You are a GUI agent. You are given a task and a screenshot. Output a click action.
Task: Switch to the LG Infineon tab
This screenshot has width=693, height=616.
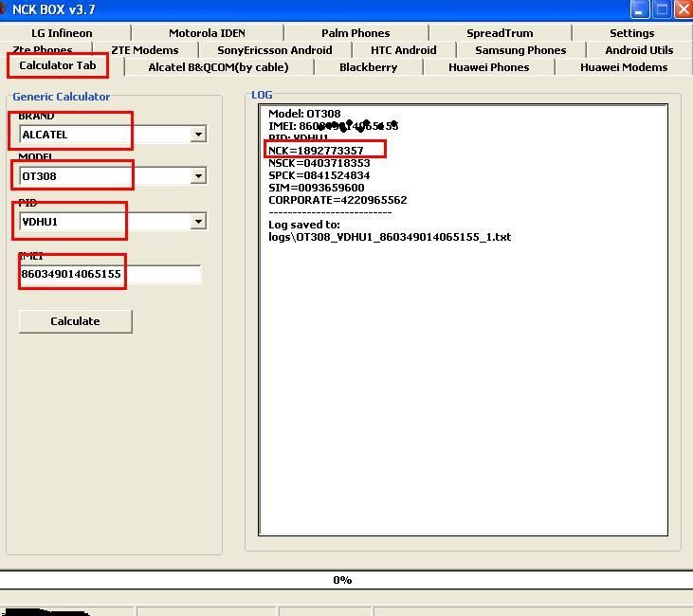pos(62,33)
